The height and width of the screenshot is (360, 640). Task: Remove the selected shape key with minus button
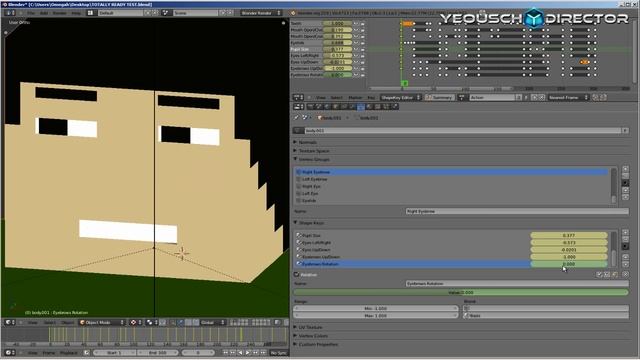(626, 240)
